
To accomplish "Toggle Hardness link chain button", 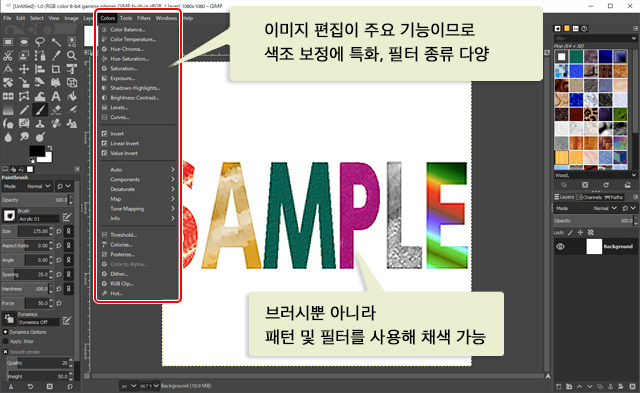I will (x=69, y=289).
